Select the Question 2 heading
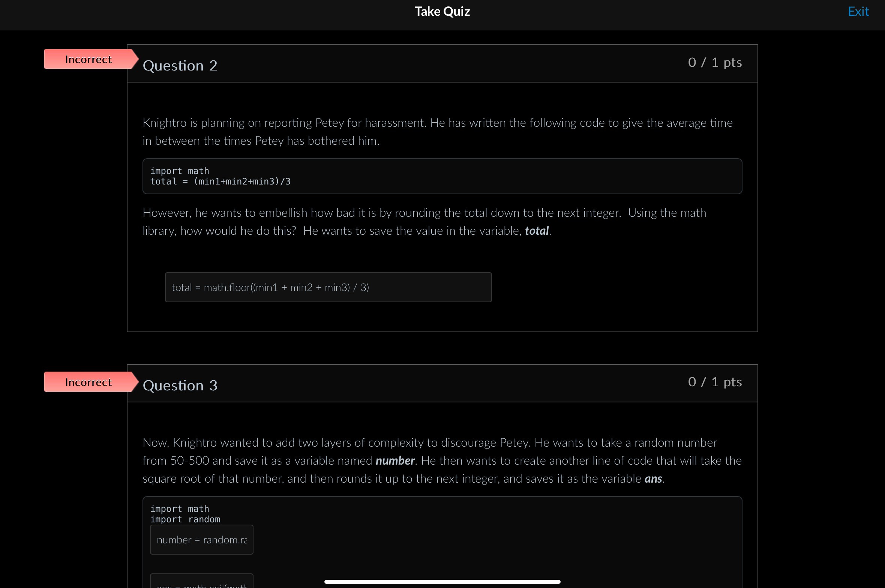The width and height of the screenshot is (885, 588). pyautogui.click(x=180, y=66)
